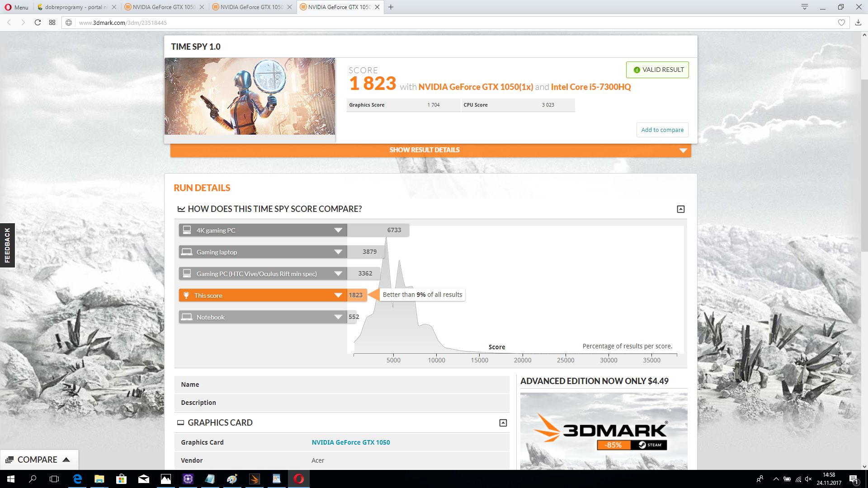
Task: Click the downloads arrow icon
Action: point(858,23)
